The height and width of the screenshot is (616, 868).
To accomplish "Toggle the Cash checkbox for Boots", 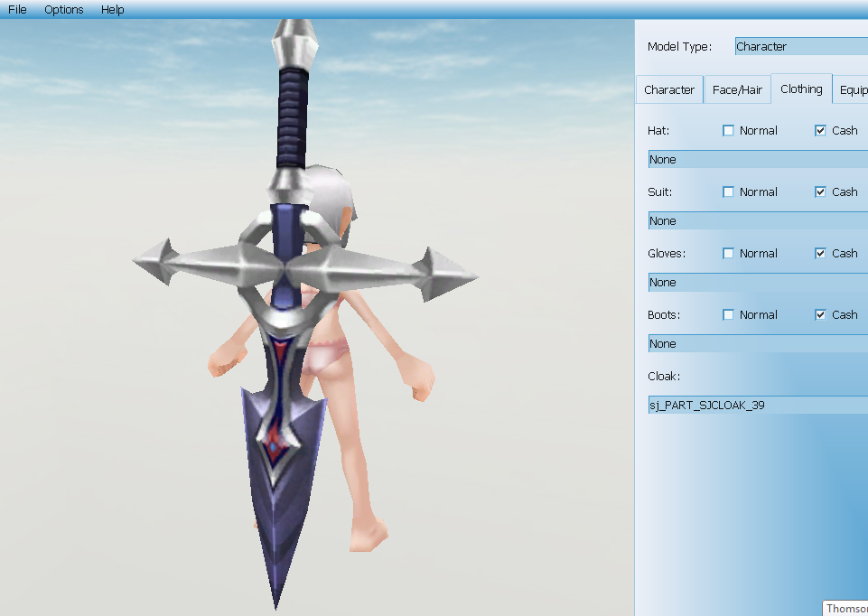I will [x=820, y=314].
